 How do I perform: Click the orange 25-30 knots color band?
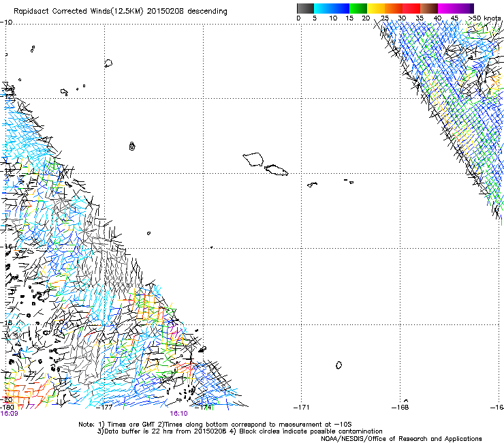394,8
